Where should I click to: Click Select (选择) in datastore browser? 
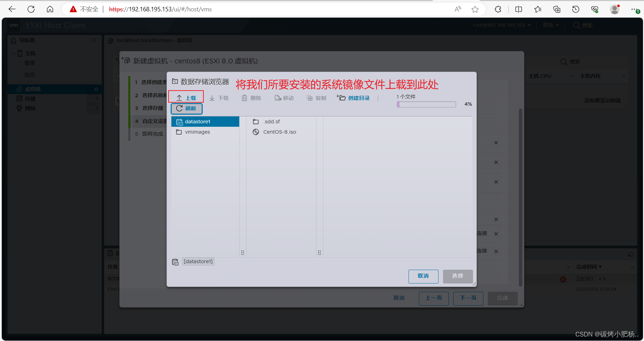tap(458, 276)
